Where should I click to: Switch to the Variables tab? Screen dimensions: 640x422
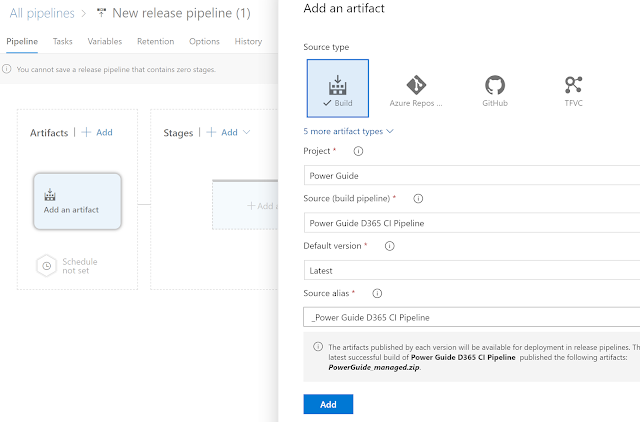coord(105,42)
